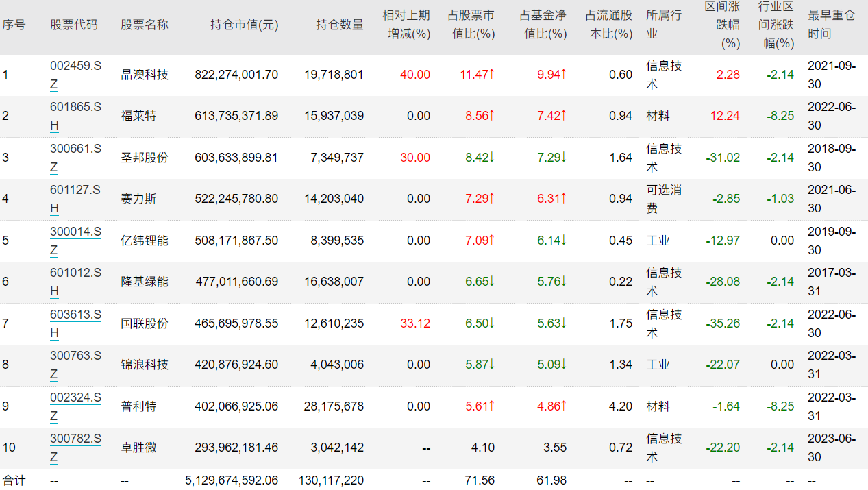Viewport: 868px width, 490px height.
Task: Click earliest date 2023-06-30
Action: click(832, 448)
